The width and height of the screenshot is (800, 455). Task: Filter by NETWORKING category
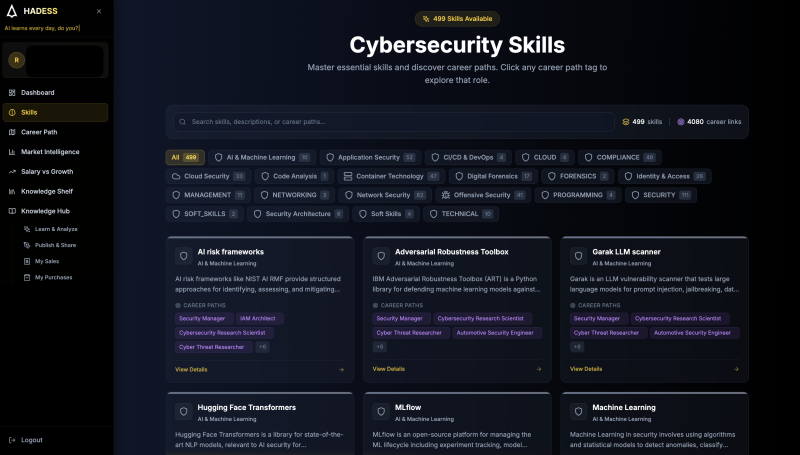coord(294,195)
